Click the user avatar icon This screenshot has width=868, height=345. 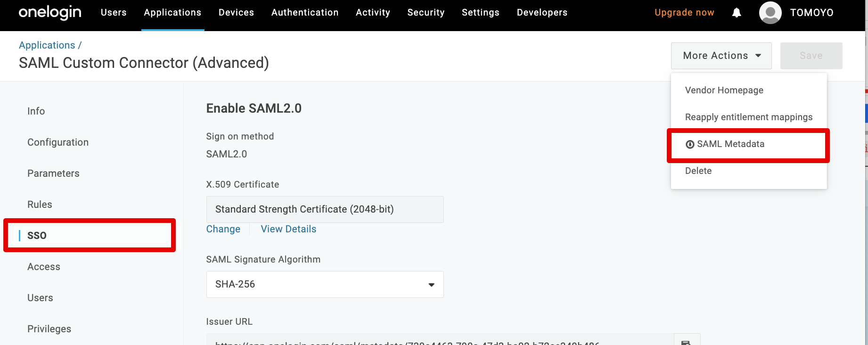click(x=770, y=13)
